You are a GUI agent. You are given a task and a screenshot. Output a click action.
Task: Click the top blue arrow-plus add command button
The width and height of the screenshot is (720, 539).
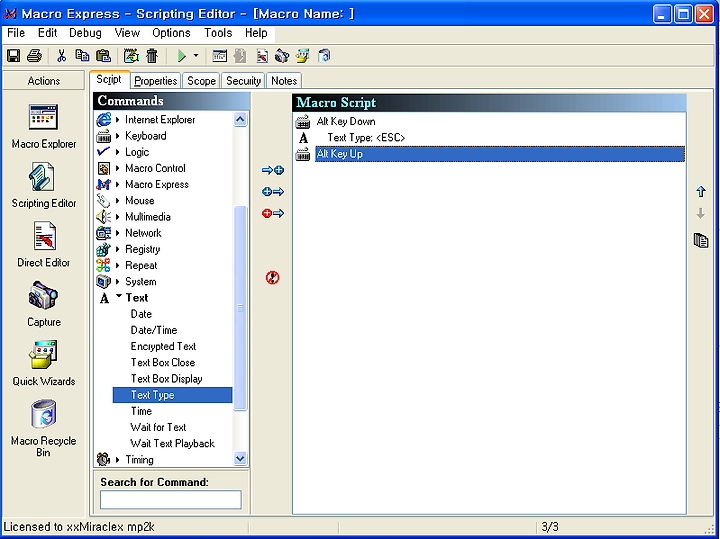click(273, 170)
